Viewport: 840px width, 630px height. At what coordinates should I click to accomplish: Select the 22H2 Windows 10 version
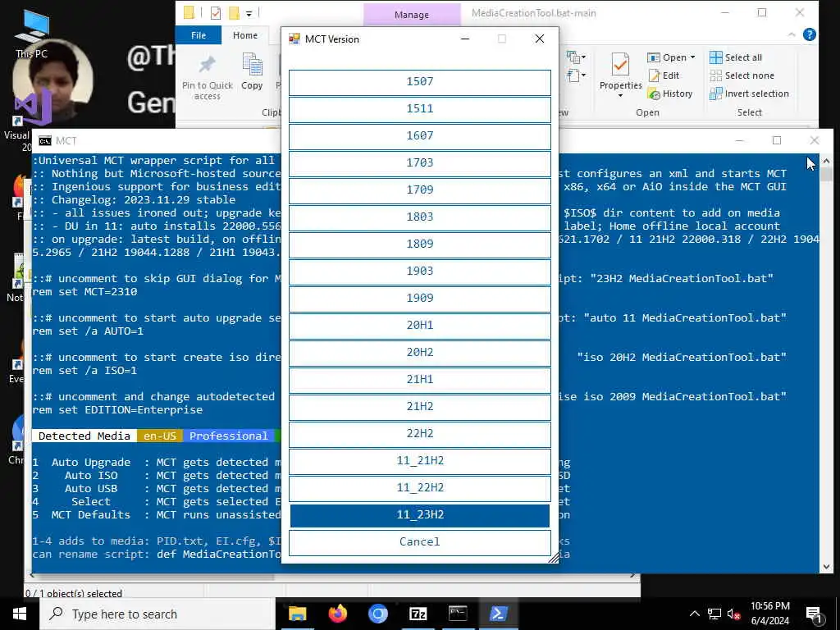pyautogui.click(x=419, y=434)
